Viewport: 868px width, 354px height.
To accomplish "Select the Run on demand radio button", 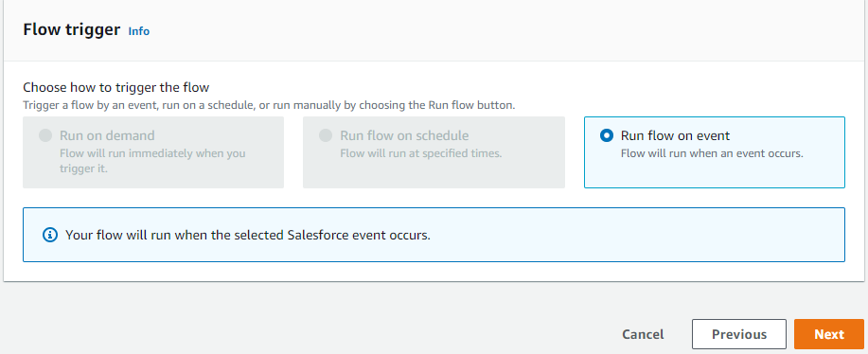I will 45,135.
